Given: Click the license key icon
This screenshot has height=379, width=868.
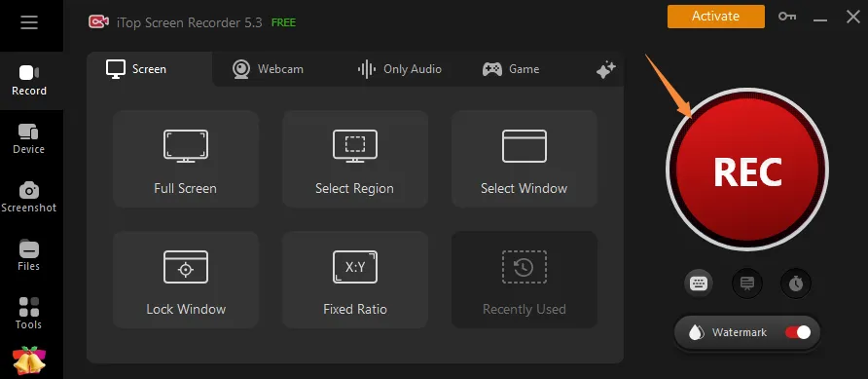Looking at the screenshot, I should coord(787,17).
